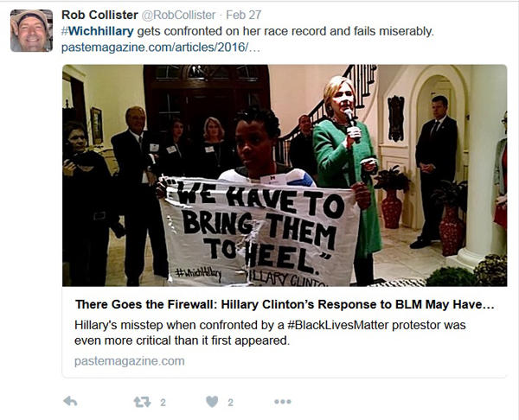The width and height of the screenshot is (519, 420).
Task: Click the banner reading 'We have to bring them to heel'
Action: (x=259, y=232)
